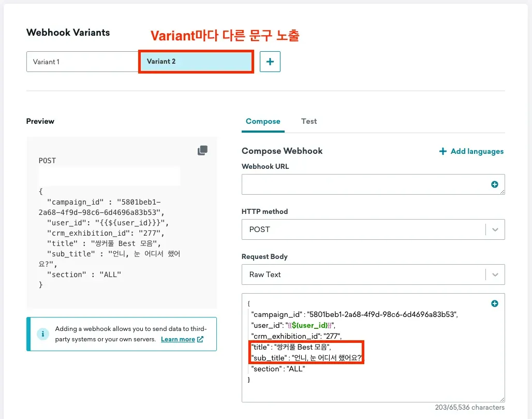Click the "crm_exhibition_id": "277" line in editor
The width and height of the screenshot is (532, 419).
(x=296, y=336)
